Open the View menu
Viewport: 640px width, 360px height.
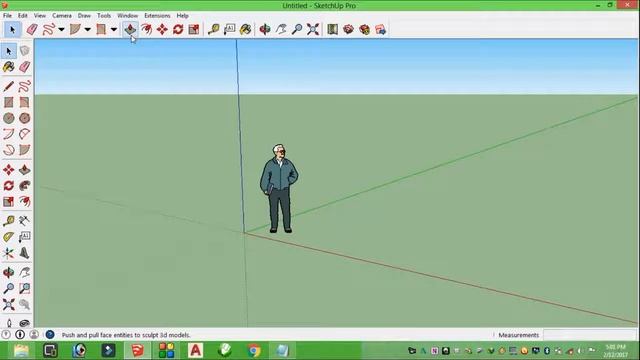(x=40, y=16)
